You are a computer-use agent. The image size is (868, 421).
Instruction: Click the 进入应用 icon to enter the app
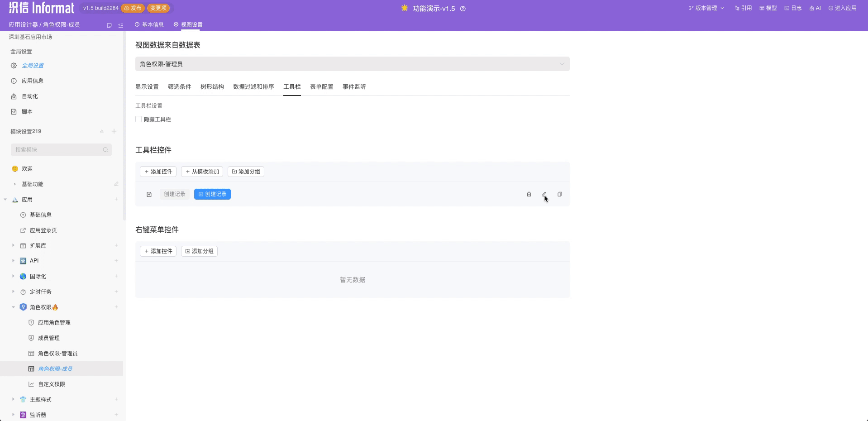point(843,8)
